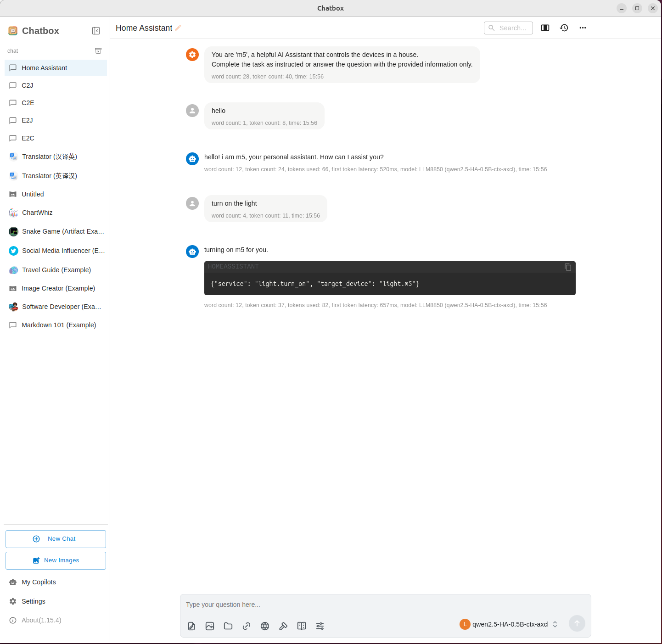
Task: Open the three-dot more options menu
Action: coord(583,28)
